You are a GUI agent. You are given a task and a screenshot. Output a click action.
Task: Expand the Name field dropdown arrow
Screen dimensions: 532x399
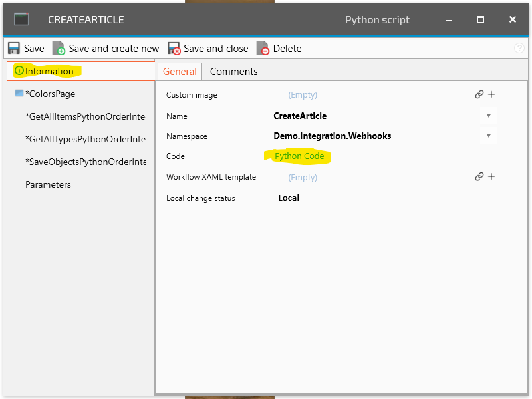(488, 116)
